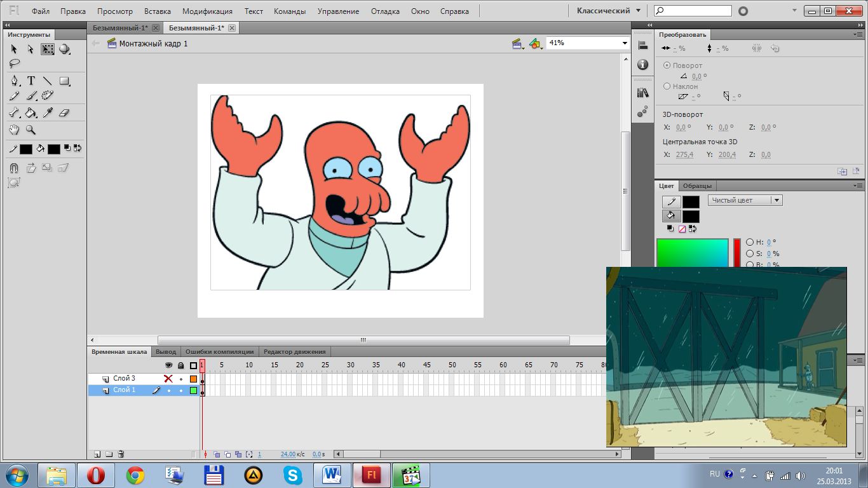Select the Pen tool

coord(14,81)
